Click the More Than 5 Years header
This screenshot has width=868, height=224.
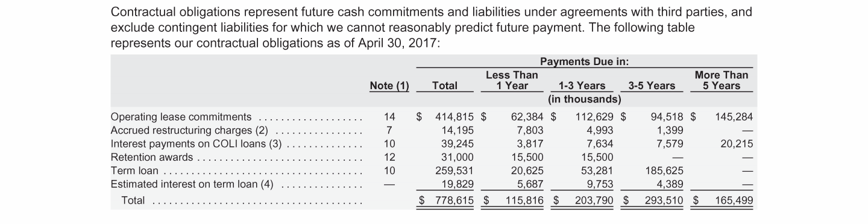721,80
